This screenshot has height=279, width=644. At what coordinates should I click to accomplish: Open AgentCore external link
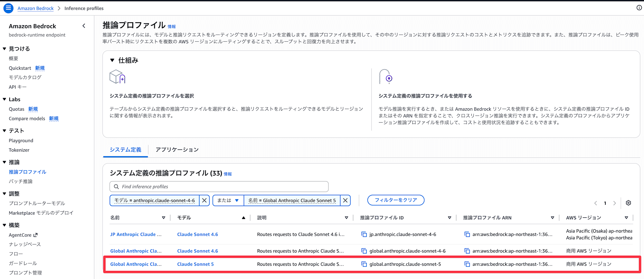[x=23, y=235]
